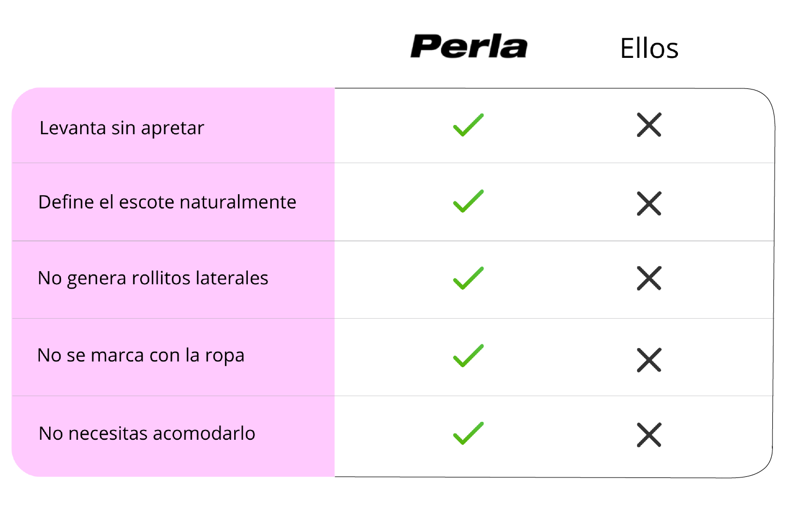Click black X for Define el escote
This screenshot has width=786, height=532.
tap(649, 204)
